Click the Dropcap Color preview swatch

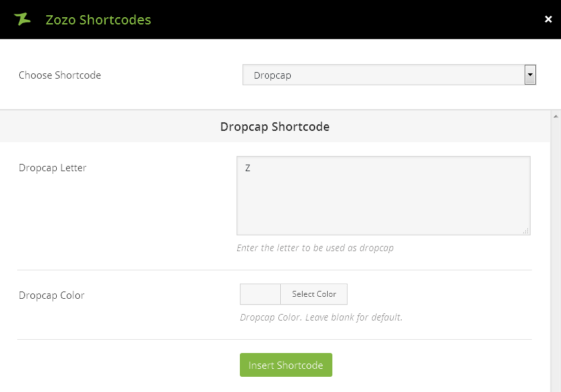coord(260,294)
